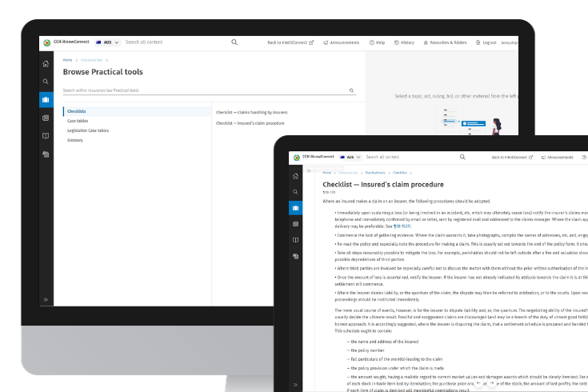Open the Glossary category
This screenshot has width=588, height=392.
tap(75, 140)
